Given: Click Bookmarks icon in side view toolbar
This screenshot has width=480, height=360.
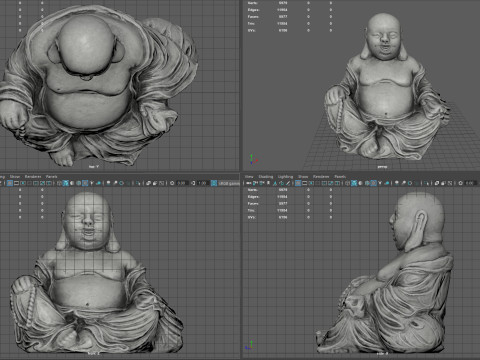Looking at the screenshot, I should click(x=268, y=183).
